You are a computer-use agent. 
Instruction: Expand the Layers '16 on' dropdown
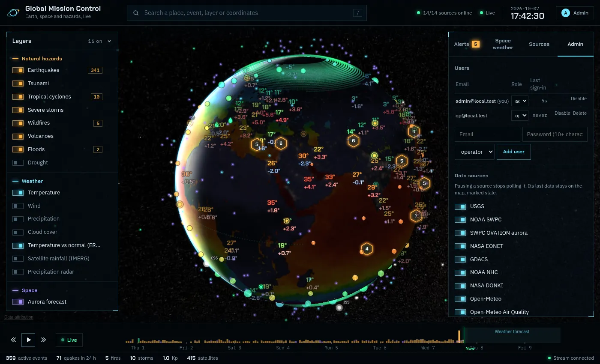click(99, 41)
